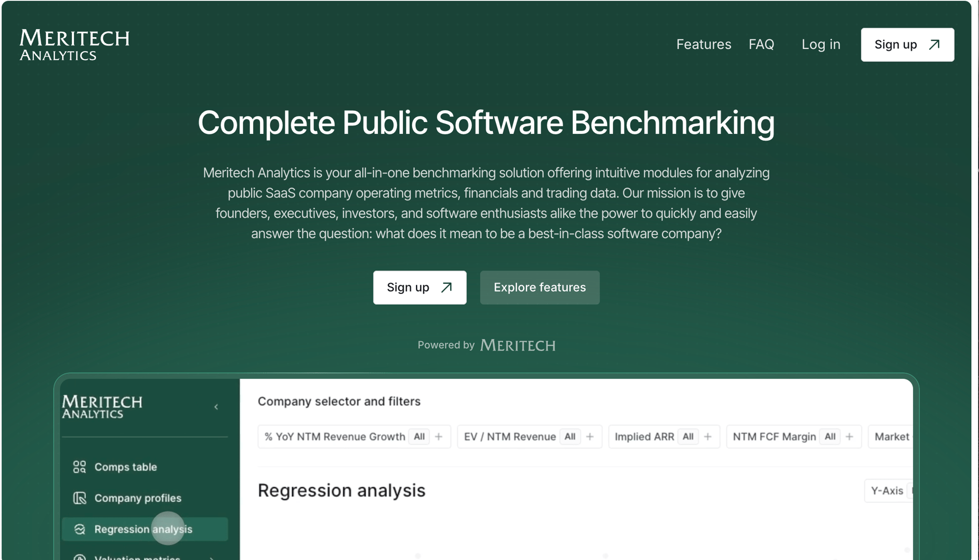Open the All dropdown for Implied ARR

click(688, 437)
